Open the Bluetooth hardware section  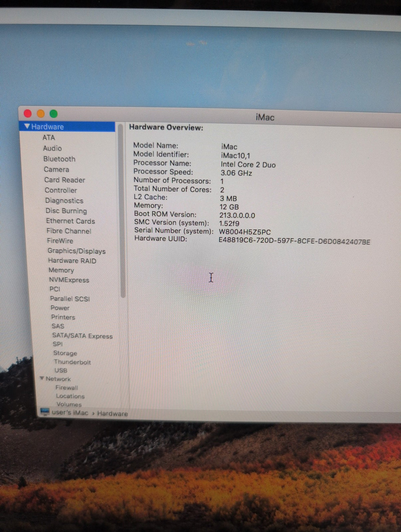tap(59, 159)
